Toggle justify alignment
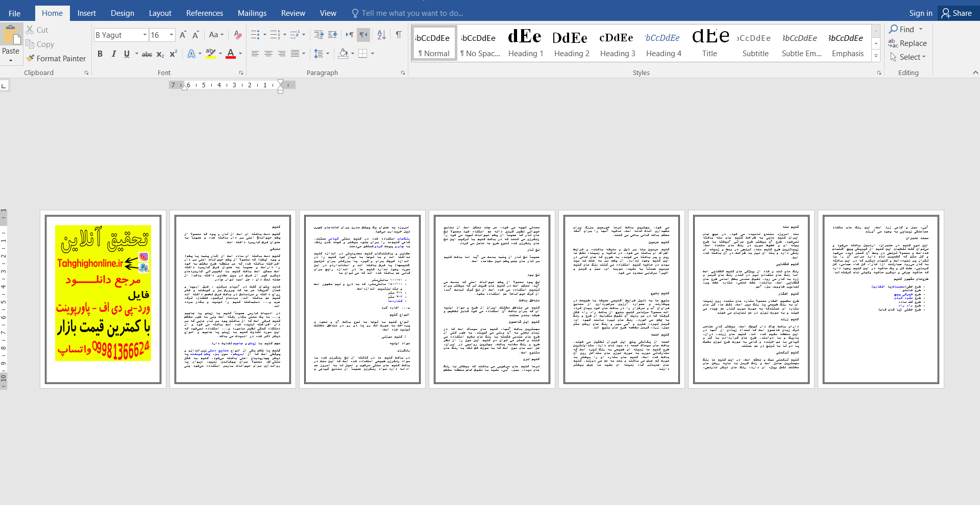980x505 pixels. (295, 54)
